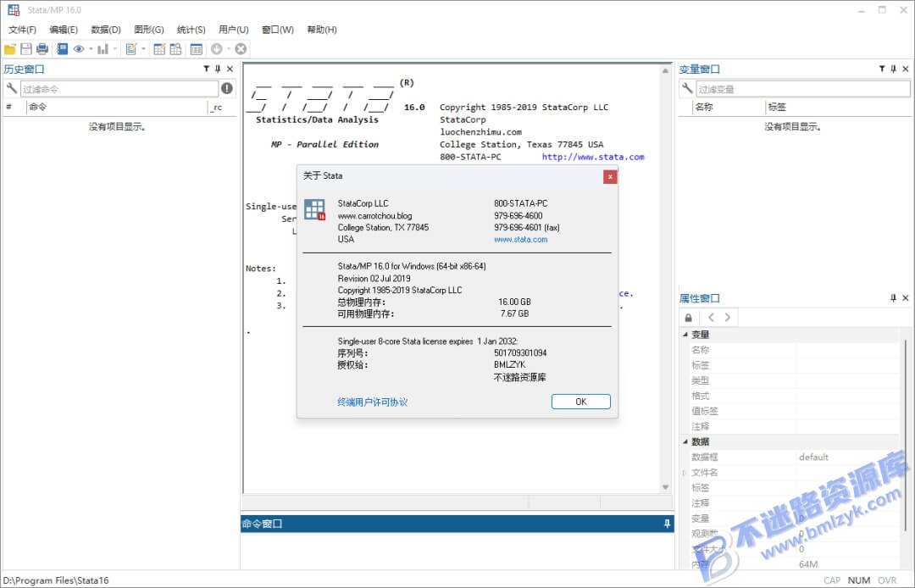Click the Graph bar chart icon

[103, 50]
